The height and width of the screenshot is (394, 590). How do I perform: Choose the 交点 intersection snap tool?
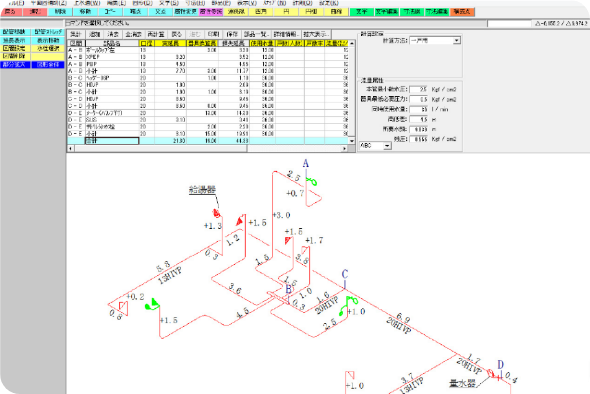pyautogui.click(x=161, y=12)
